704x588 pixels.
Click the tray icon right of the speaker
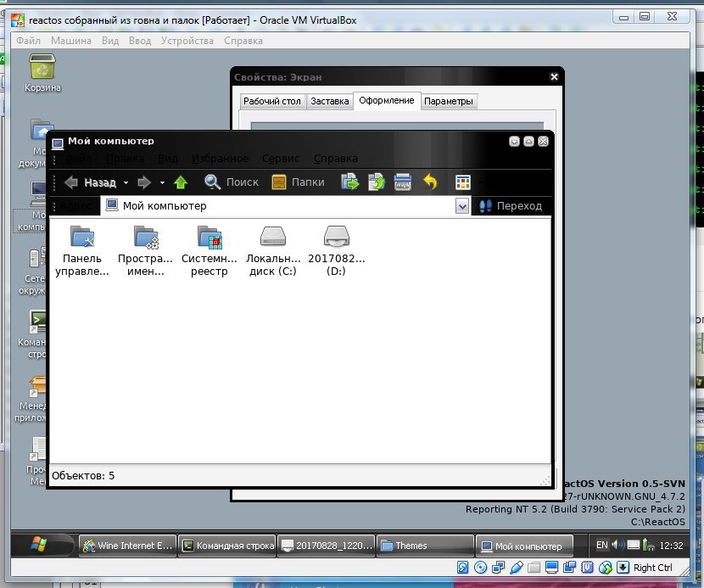(x=634, y=546)
